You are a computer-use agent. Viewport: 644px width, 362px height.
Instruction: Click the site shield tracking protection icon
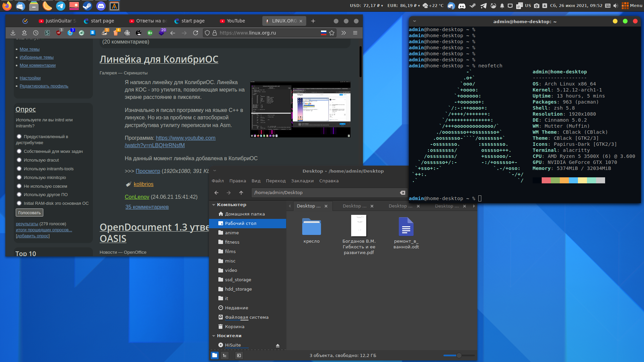[207, 33]
